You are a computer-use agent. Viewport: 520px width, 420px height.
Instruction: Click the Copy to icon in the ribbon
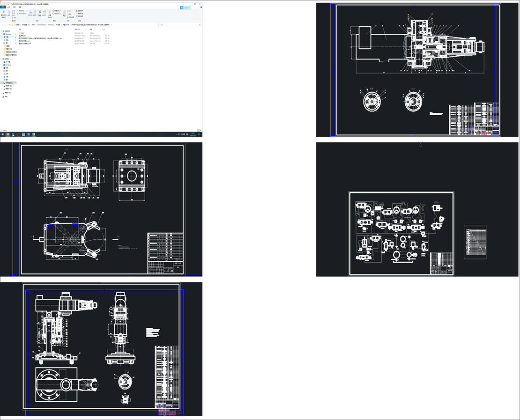(35, 12)
